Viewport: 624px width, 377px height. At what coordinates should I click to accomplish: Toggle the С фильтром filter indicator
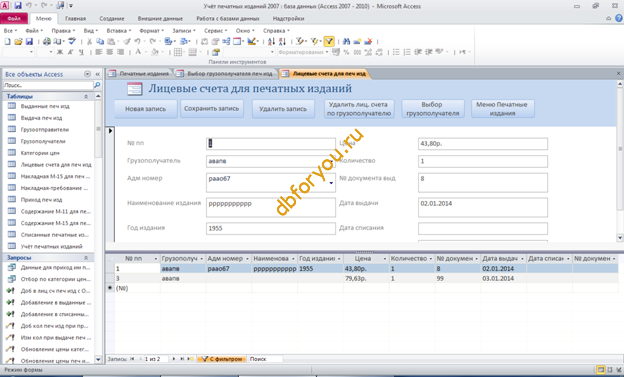pyautogui.click(x=222, y=359)
